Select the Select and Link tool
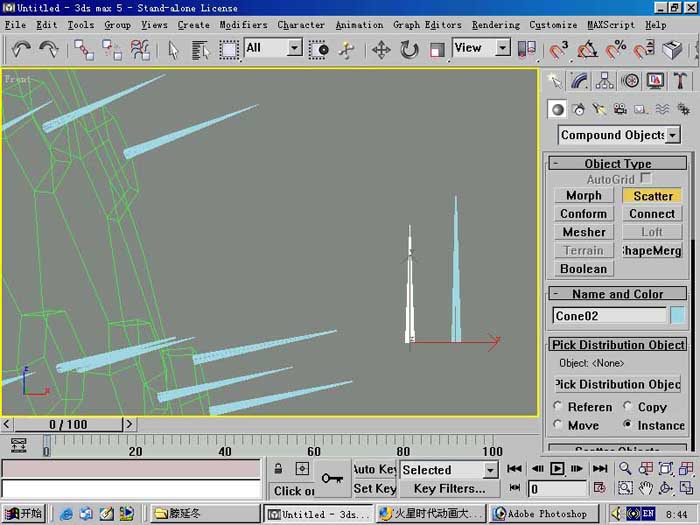 pyautogui.click(x=83, y=50)
